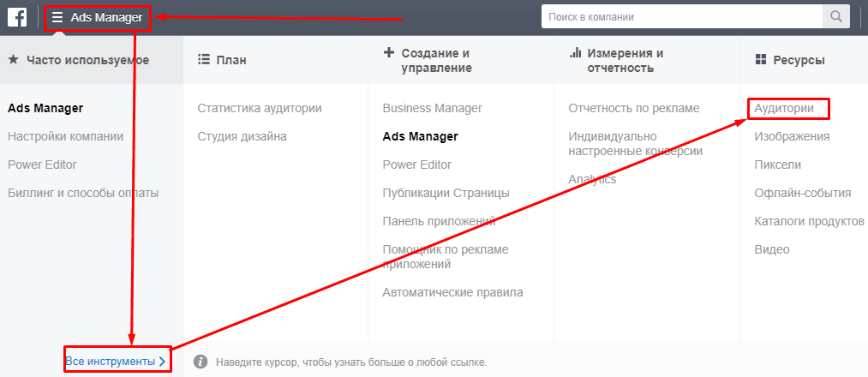The width and height of the screenshot is (868, 377).
Task: Open Статистика аудитории
Action: coord(260,108)
